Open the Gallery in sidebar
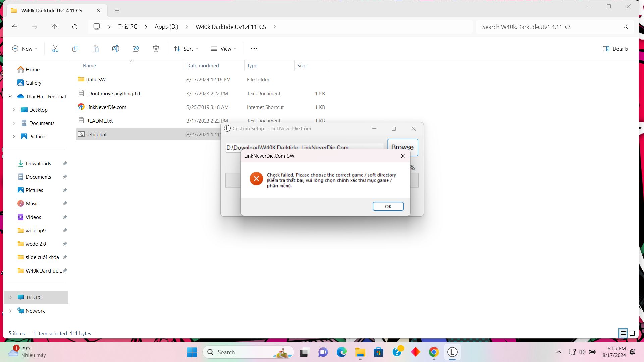The height and width of the screenshot is (362, 644). [x=33, y=83]
